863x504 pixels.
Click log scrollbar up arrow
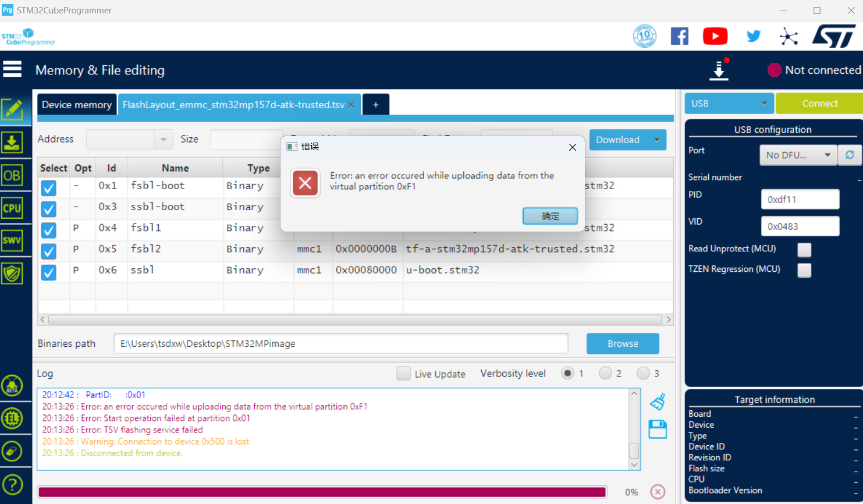pos(634,394)
